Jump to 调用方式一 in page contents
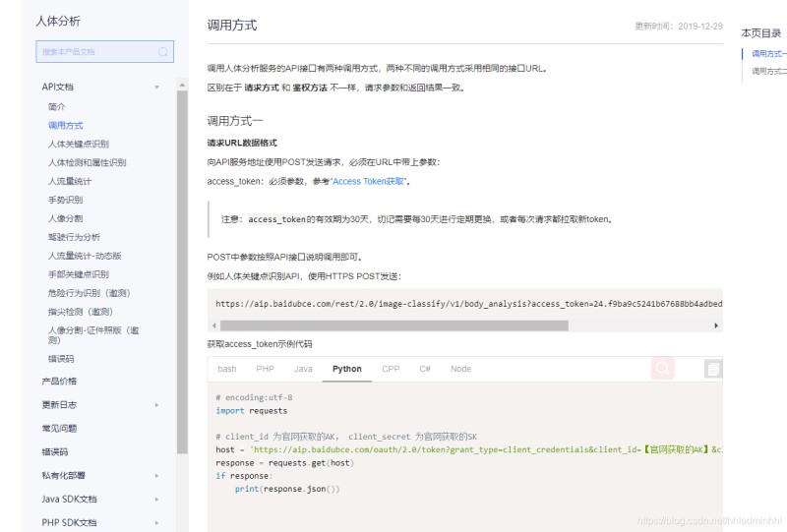 768,54
